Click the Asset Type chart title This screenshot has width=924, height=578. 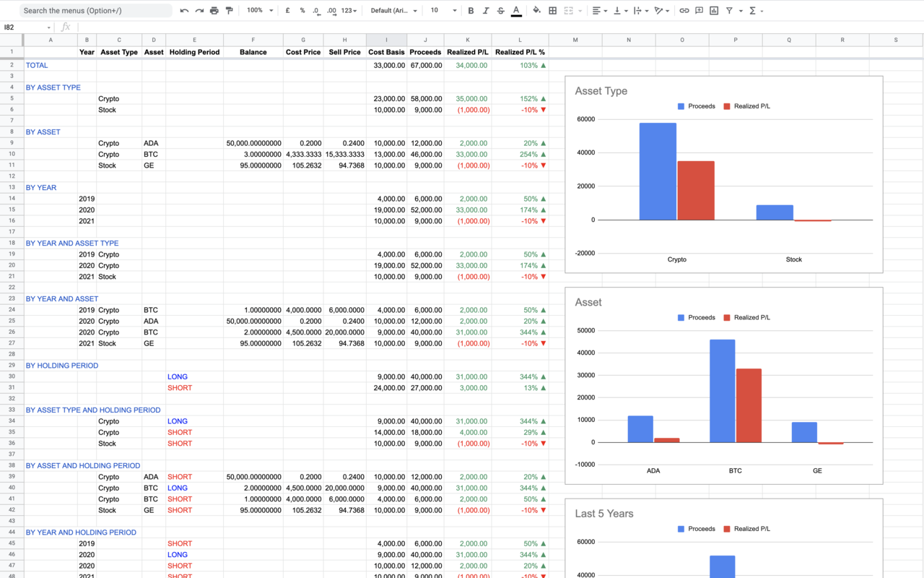coord(601,91)
